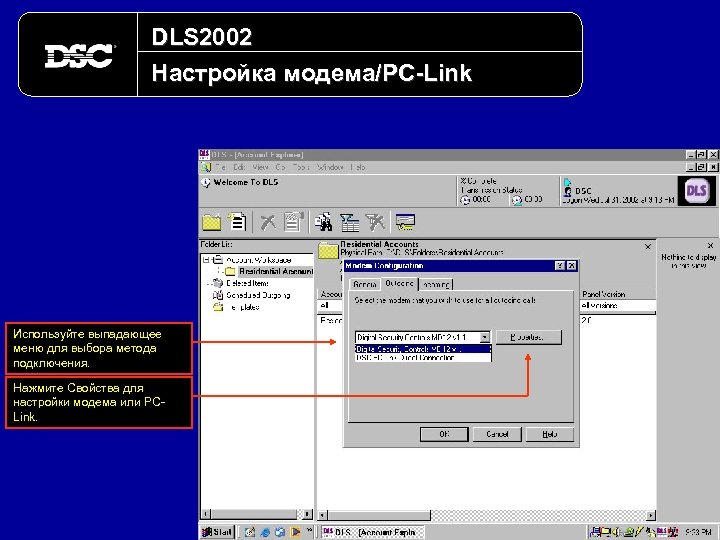Click the New Folder toolbar icon
The height and width of the screenshot is (540, 720).
[x=212, y=223]
